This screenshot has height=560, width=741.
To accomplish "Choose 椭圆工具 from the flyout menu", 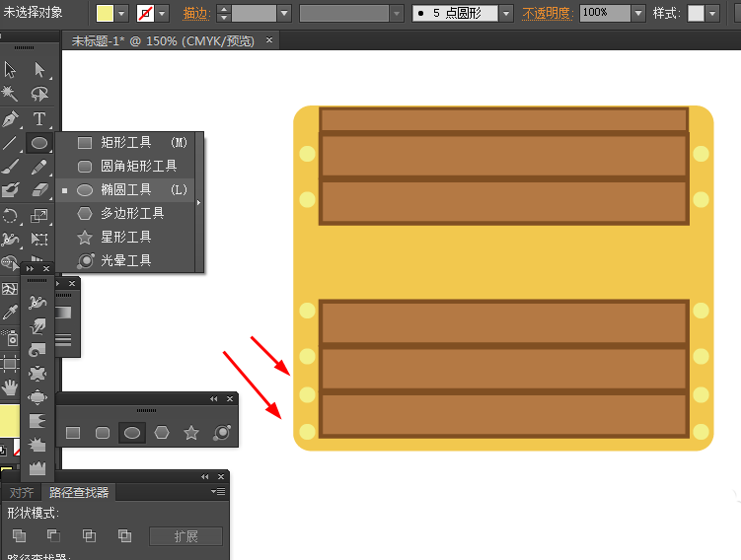I will [x=125, y=190].
